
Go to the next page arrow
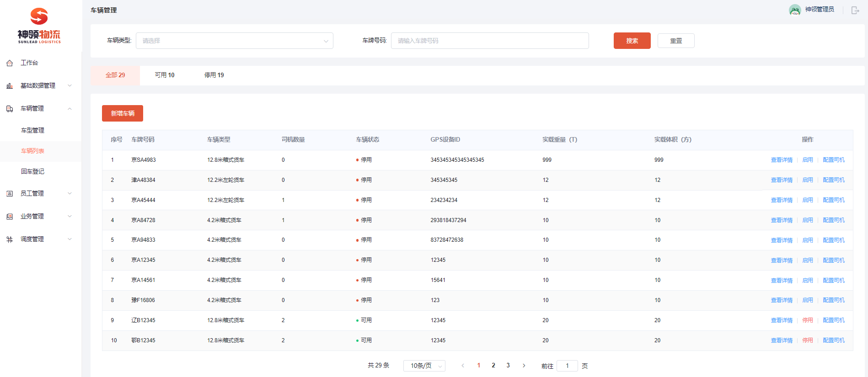point(524,366)
